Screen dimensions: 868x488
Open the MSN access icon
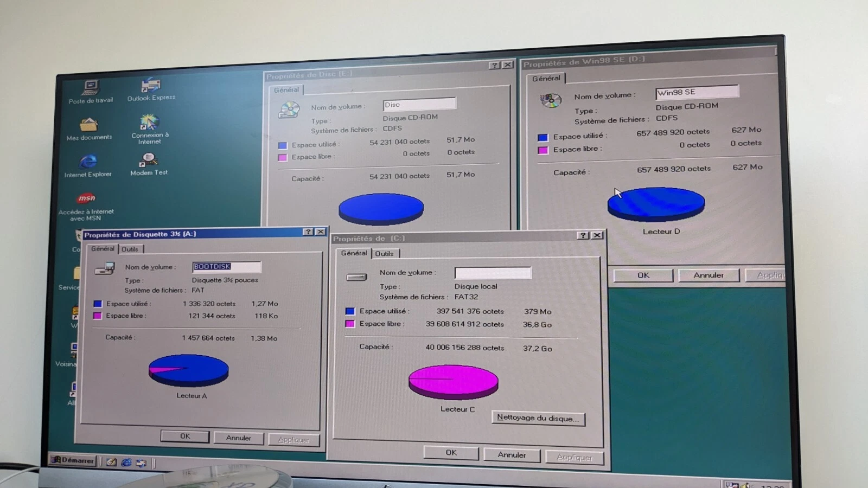86,207
